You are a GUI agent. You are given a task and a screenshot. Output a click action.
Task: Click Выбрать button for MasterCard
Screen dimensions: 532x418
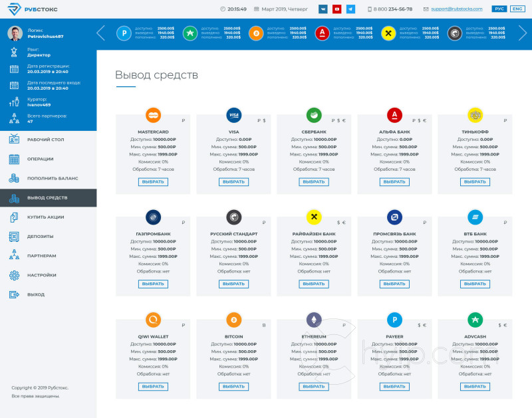coord(153,181)
